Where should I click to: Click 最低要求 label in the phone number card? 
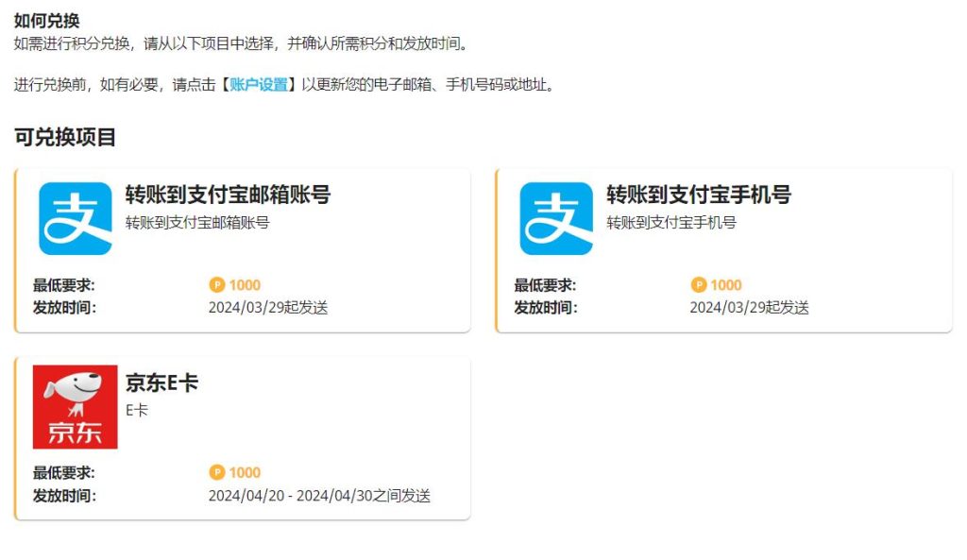click(545, 285)
